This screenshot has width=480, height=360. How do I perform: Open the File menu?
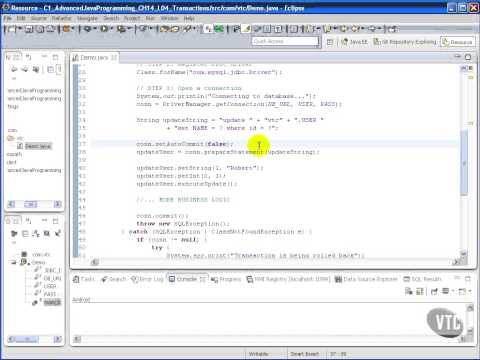8,18
